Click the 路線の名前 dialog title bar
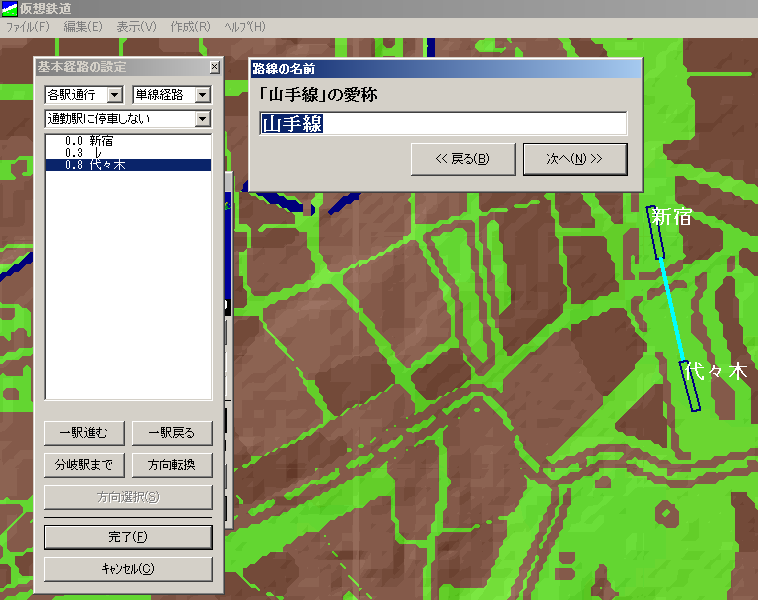The width and height of the screenshot is (758, 600). 446,69
